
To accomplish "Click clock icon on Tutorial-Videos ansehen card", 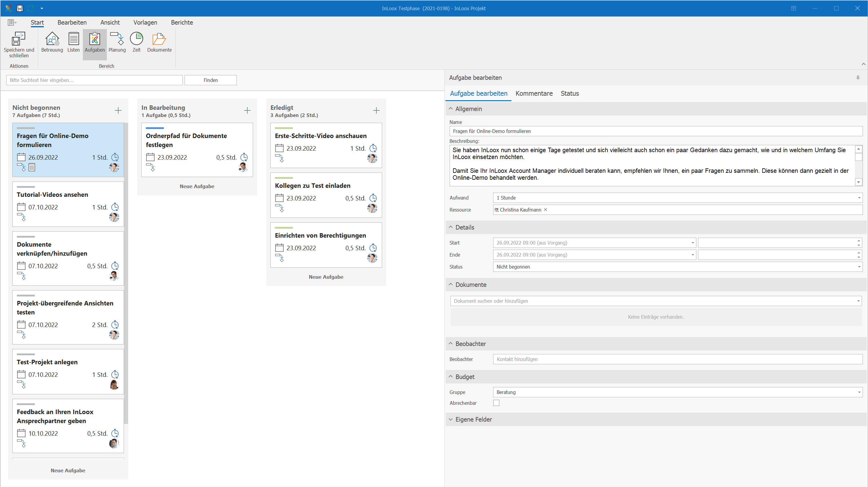I will pos(115,207).
